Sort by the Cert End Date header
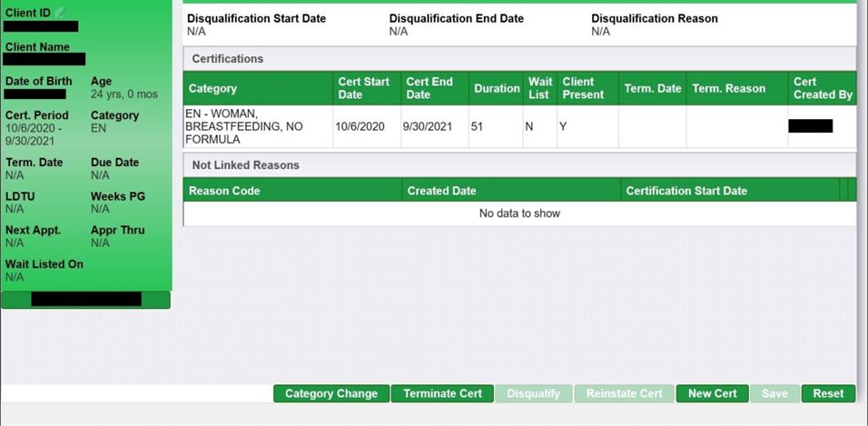Viewport: 868px width, 426px height. [x=429, y=88]
